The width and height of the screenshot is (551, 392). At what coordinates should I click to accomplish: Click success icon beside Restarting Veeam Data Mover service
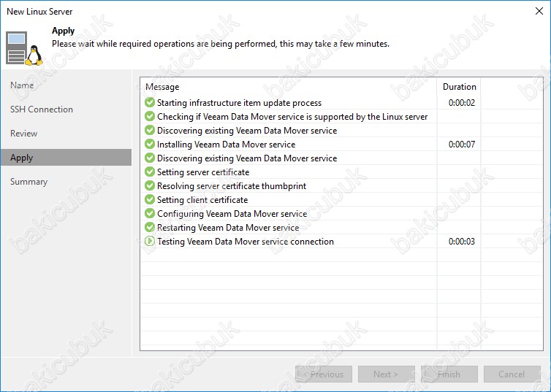pyautogui.click(x=150, y=227)
